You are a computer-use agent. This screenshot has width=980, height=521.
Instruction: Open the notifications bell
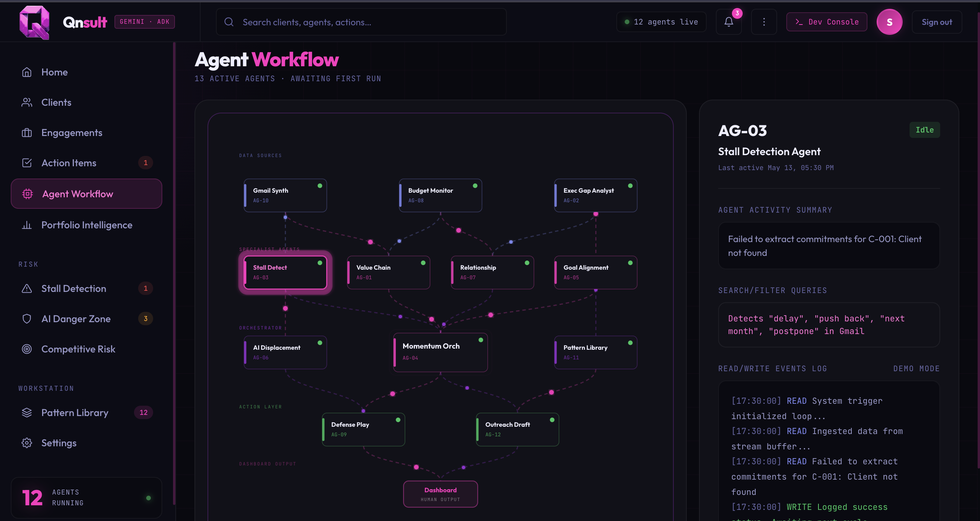[x=729, y=22]
